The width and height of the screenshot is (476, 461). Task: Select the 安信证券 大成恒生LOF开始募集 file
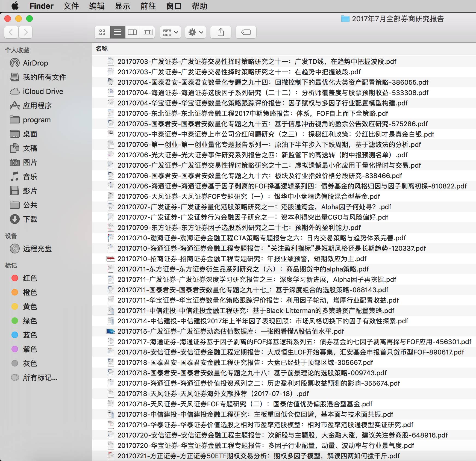point(284,352)
